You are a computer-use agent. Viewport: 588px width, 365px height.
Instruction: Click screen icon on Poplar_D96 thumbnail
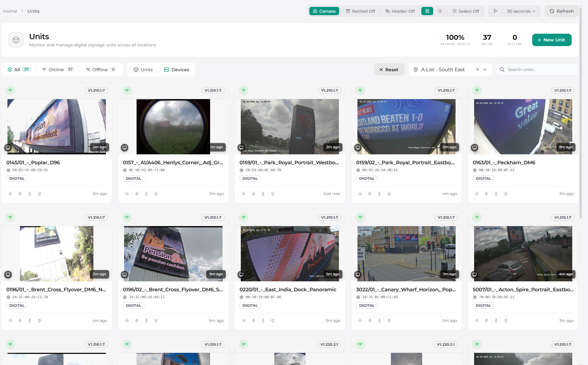point(8,147)
